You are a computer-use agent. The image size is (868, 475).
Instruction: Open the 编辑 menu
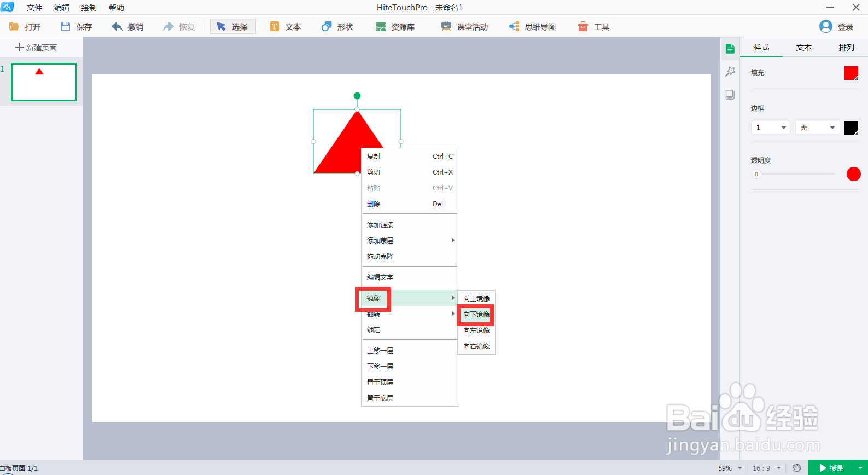(x=62, y=8)
